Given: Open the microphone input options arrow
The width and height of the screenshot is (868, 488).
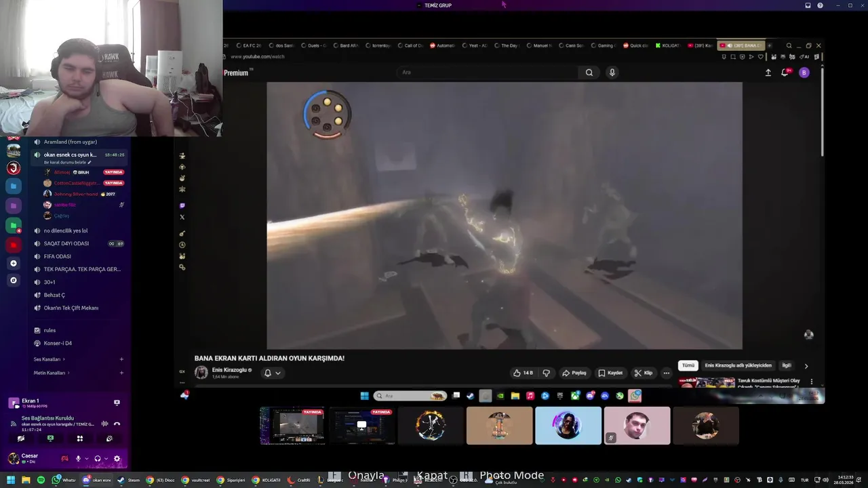Looking at the screenshot, I should (86, 459).
